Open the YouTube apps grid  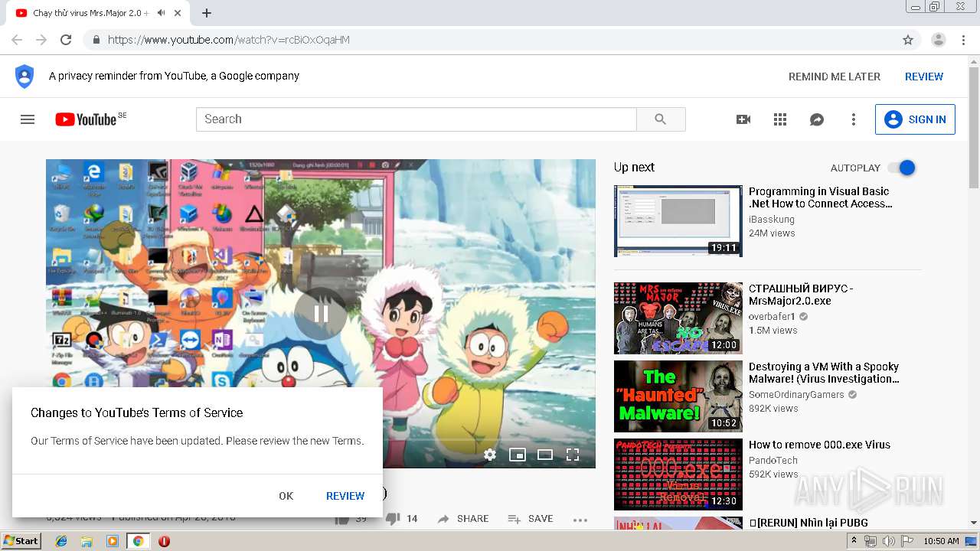pos(780,119)
